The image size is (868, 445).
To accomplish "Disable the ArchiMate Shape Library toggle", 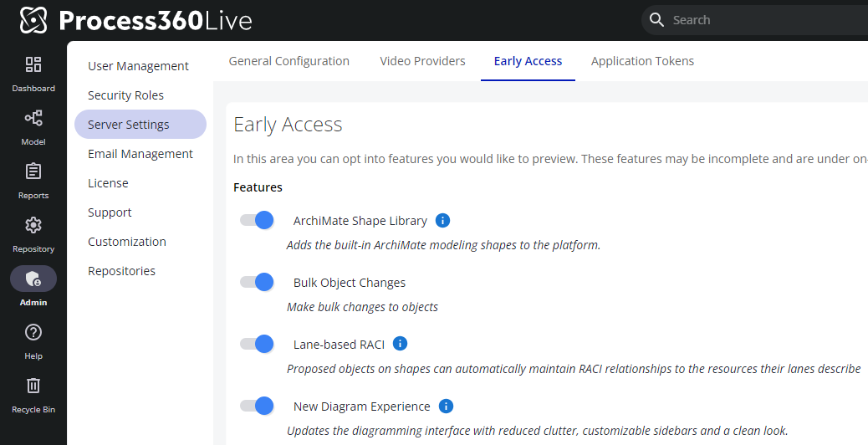I will click(258, 220).
